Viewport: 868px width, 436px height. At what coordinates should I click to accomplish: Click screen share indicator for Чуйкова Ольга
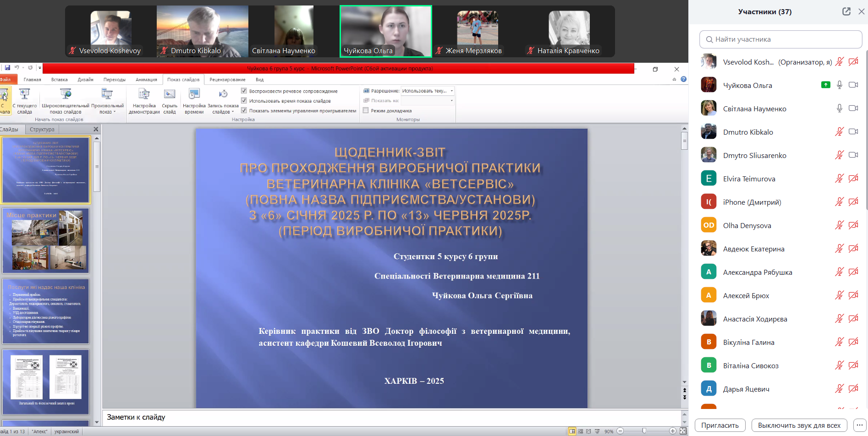(x=825, y=85)
